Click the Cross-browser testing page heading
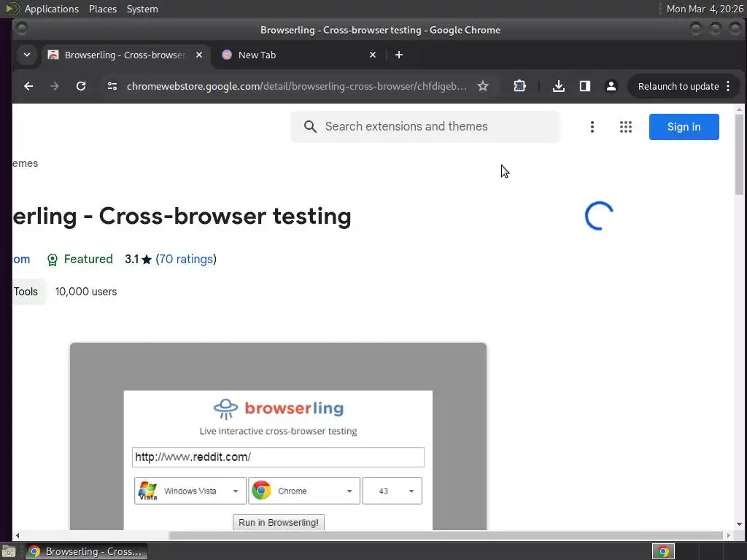The width and height of the screenshot is (747, 560). (x=182, y=216)
